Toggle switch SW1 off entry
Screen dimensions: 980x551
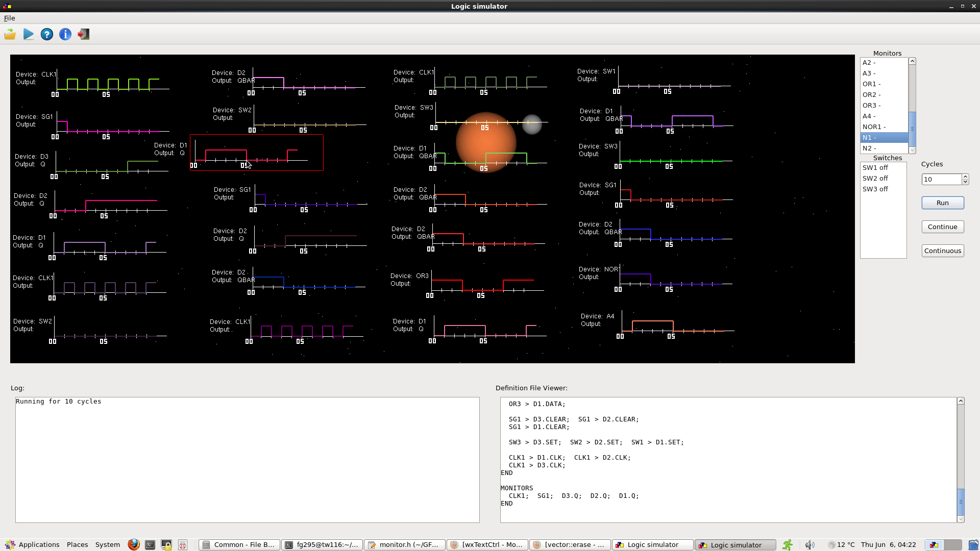point(875,167)
